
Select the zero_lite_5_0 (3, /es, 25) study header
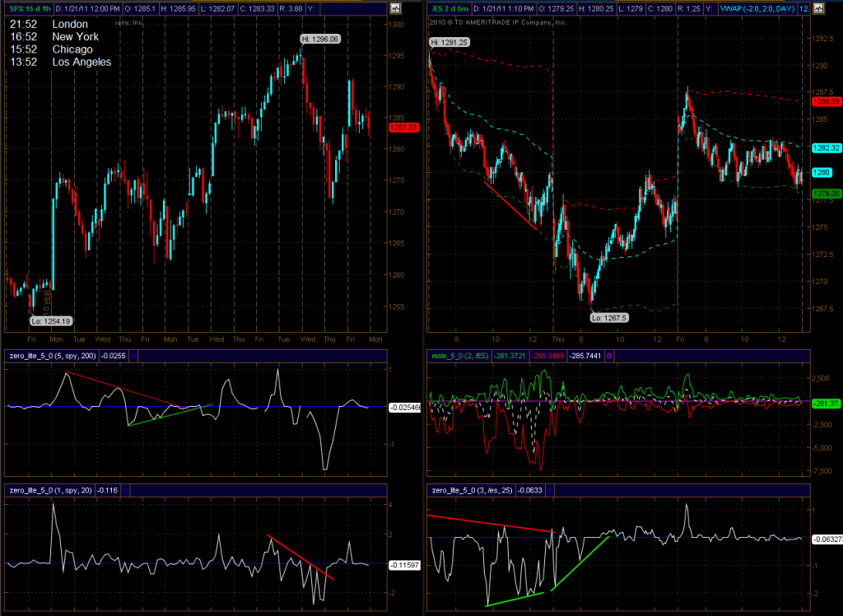tap(470, 489)
